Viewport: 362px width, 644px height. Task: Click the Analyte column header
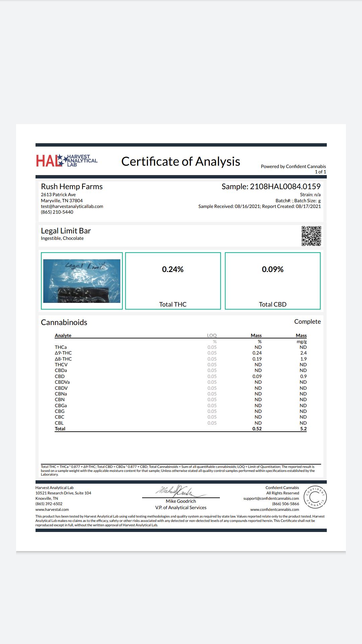(63, 335)
